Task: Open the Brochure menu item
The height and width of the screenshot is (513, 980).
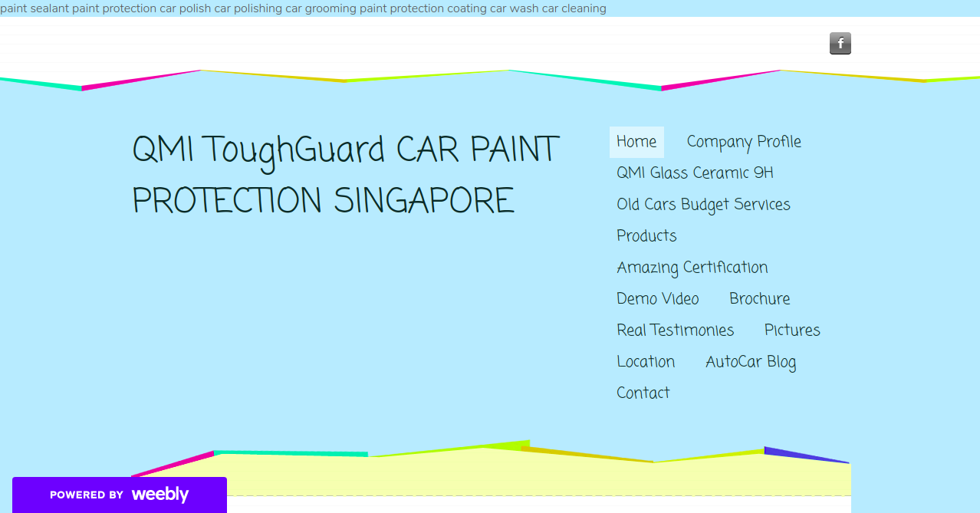Action: tap(759, 299)
